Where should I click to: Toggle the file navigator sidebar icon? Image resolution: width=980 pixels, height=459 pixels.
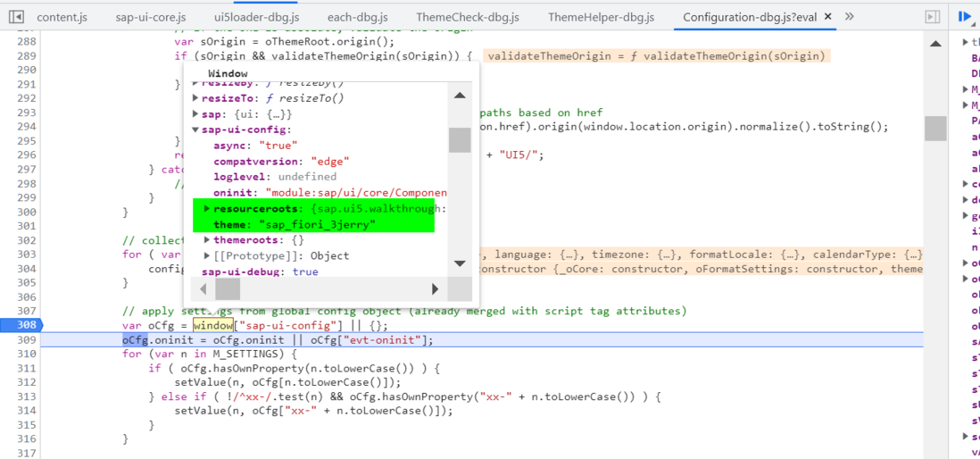pos(17,17)
